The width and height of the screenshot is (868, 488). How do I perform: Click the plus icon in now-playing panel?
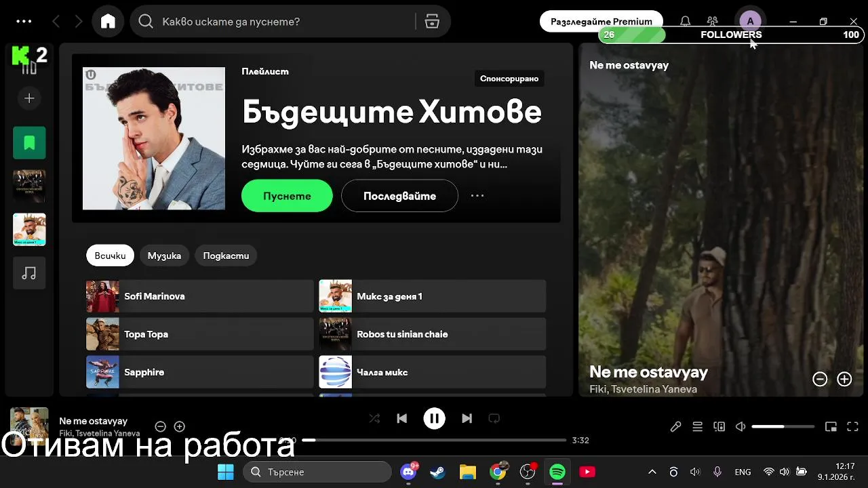(844, 380)
